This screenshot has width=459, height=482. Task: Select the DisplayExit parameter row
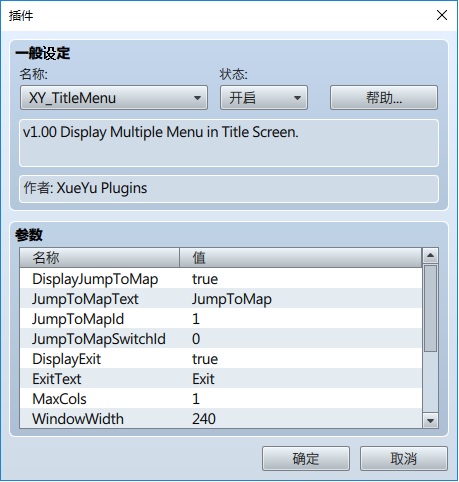[x=221, y=359]
